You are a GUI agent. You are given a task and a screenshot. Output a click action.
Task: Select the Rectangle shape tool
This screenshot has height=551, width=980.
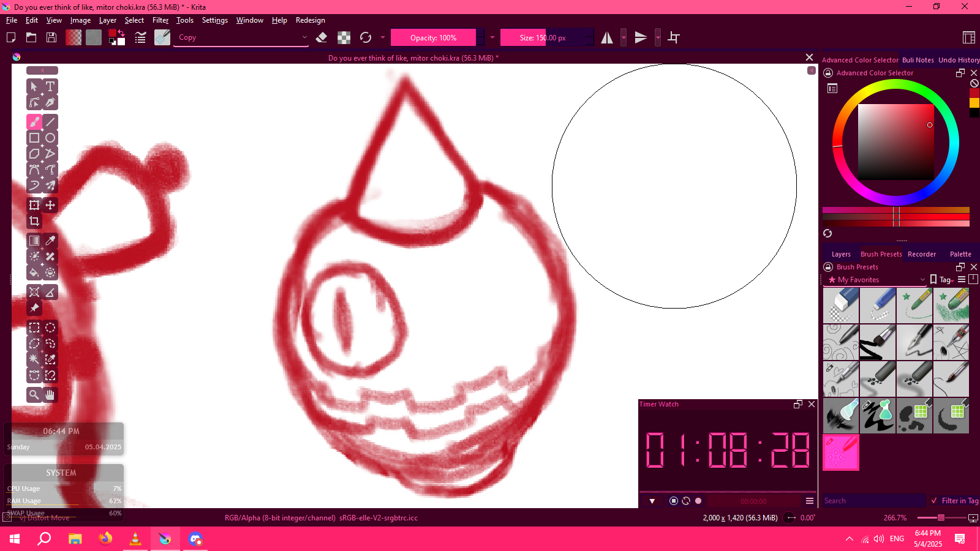[x=34, y=138]
